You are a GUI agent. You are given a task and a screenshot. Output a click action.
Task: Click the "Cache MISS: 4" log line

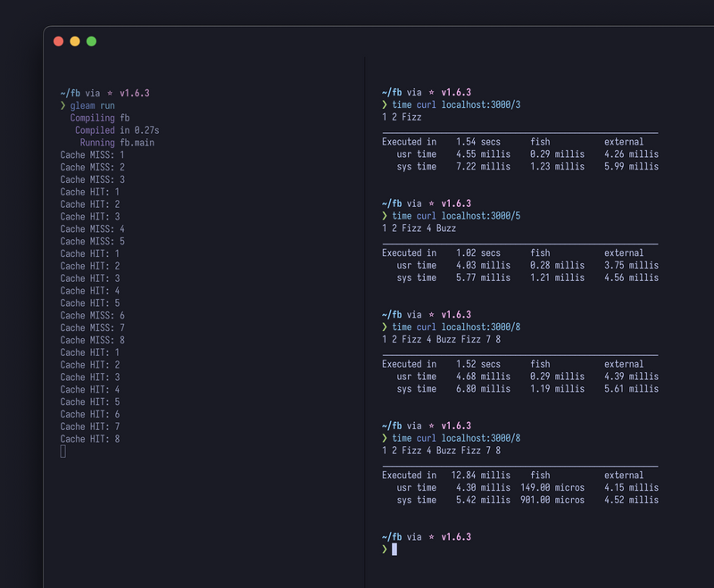click(92, 229)
